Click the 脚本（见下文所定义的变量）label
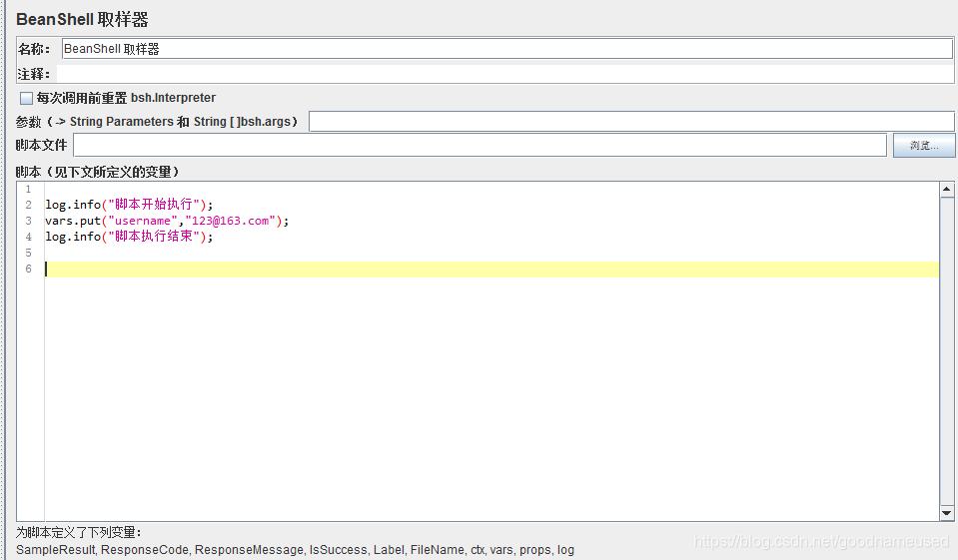The height and width of the screenshot is (560, 958). pyautogui.click(x=97, y=172)
